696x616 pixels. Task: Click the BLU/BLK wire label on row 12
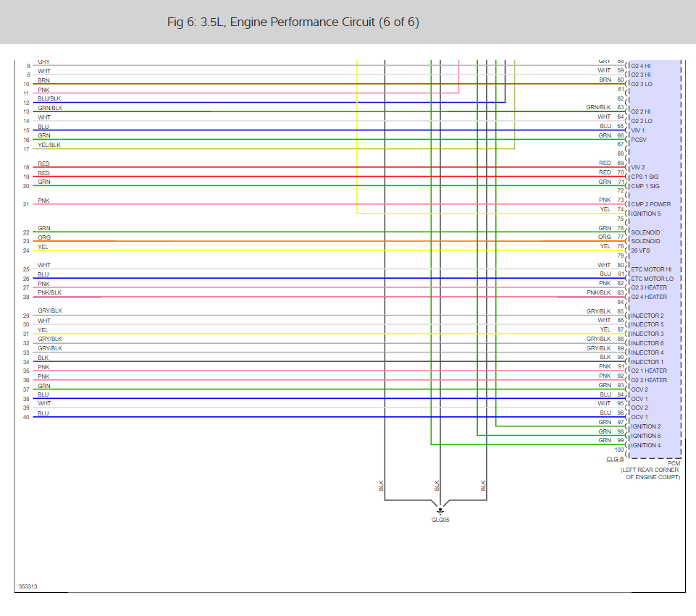[x=49, y=98]
